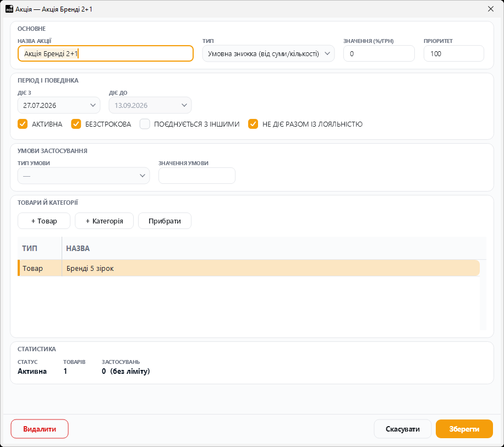
Task: Open the ДІЄ З date picker
Action: point(59,106)
